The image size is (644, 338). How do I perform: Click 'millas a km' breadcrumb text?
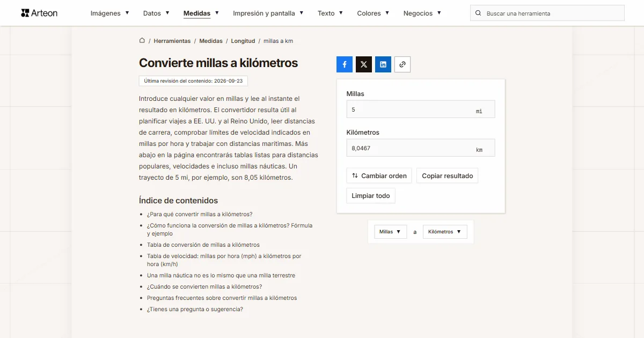pos(278,41)
